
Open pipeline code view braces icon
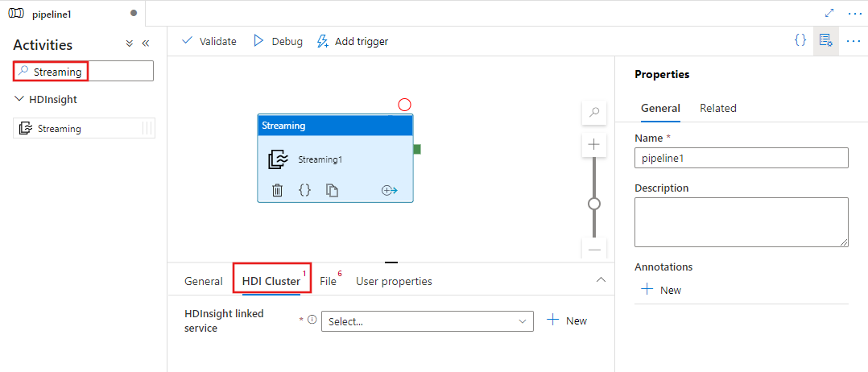tap(800, 40)
